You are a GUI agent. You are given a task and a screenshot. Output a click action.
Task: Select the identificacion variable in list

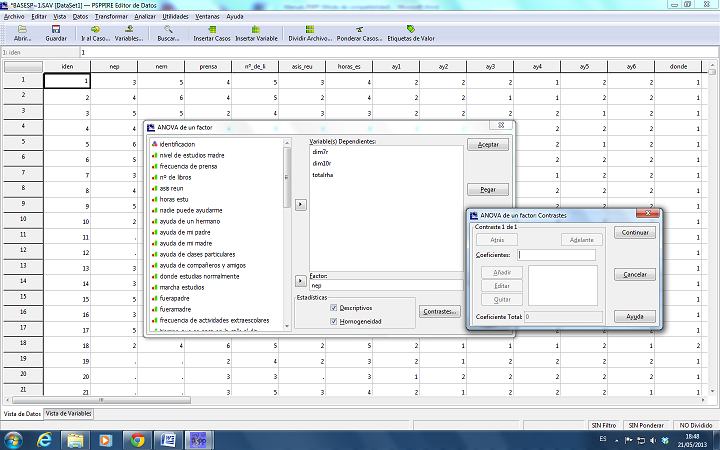(177, 144)
